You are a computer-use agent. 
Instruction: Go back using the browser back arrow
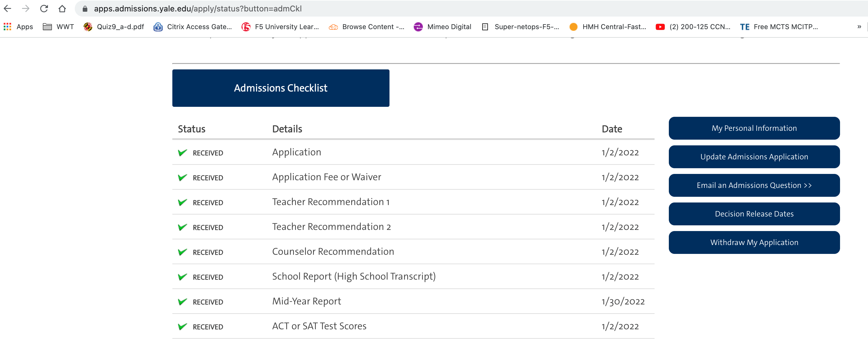pos(7,9)
